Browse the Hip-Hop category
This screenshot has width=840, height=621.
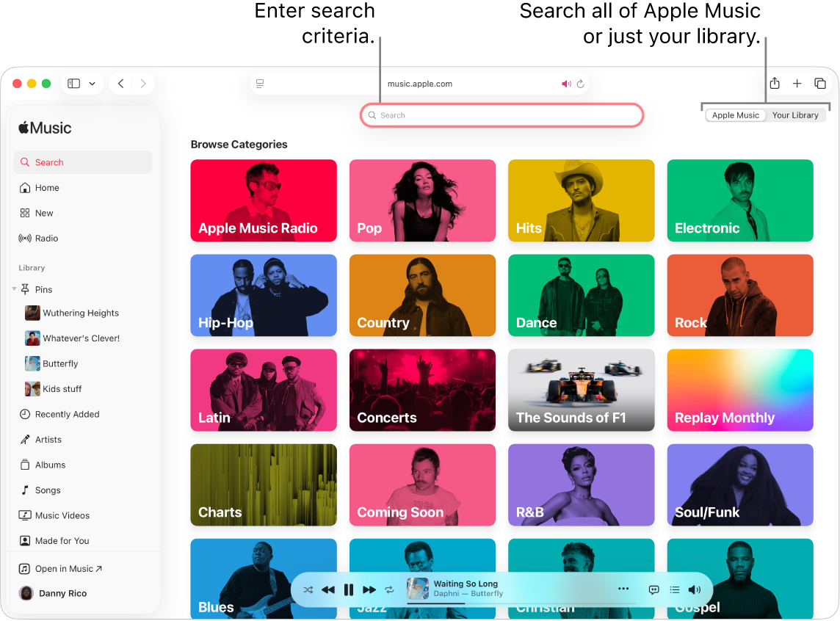(263, 295)
